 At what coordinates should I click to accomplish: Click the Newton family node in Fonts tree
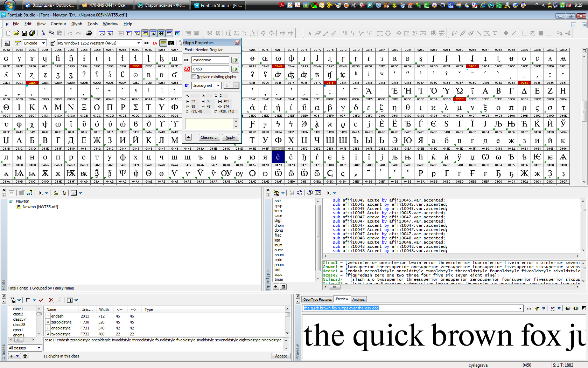coord(22,201)
